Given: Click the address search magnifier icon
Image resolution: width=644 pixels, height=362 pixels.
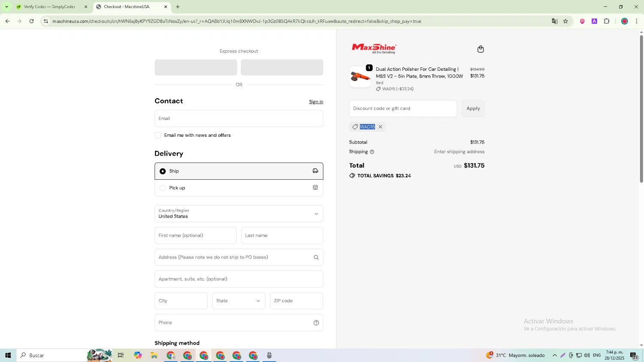Looking at the screenshot, I should click(316, 258).
